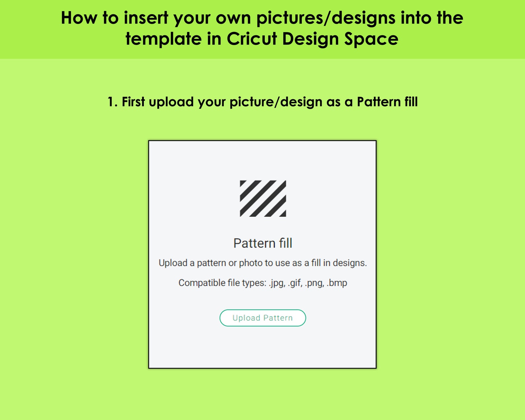Click the '.gif' file type text
This screenshot has width=525, height=420.
pos(295,283)
